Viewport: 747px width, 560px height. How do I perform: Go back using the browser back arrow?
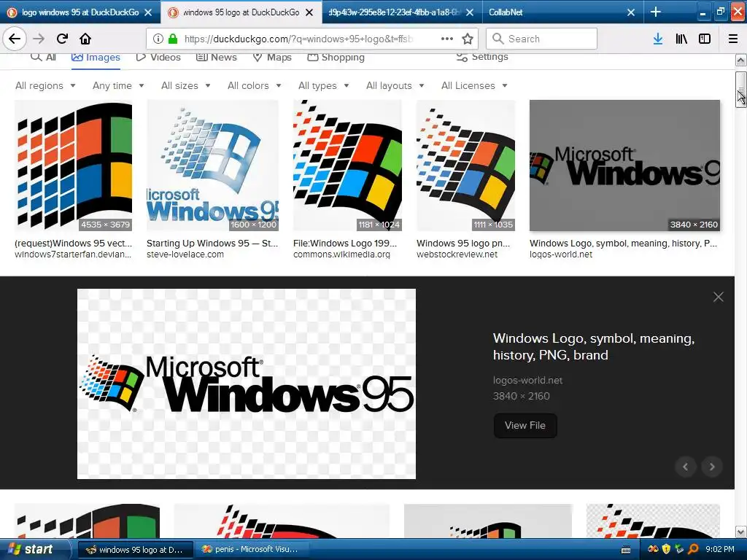15,39
